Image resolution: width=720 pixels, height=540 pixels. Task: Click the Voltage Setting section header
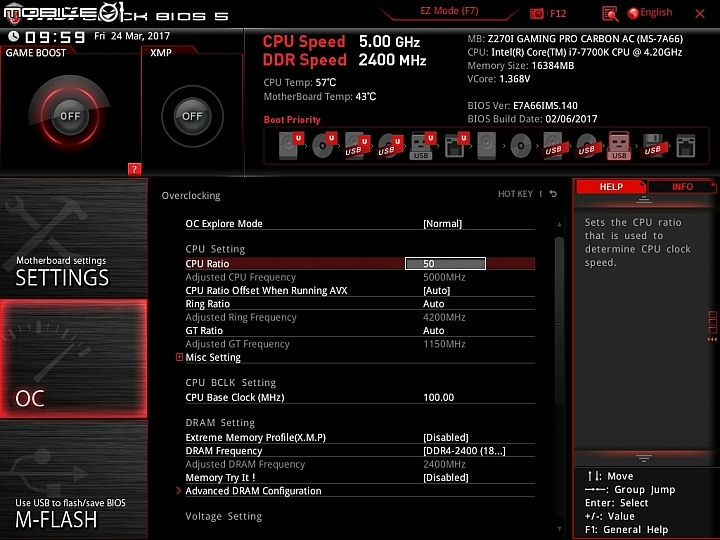pos(224,516)
